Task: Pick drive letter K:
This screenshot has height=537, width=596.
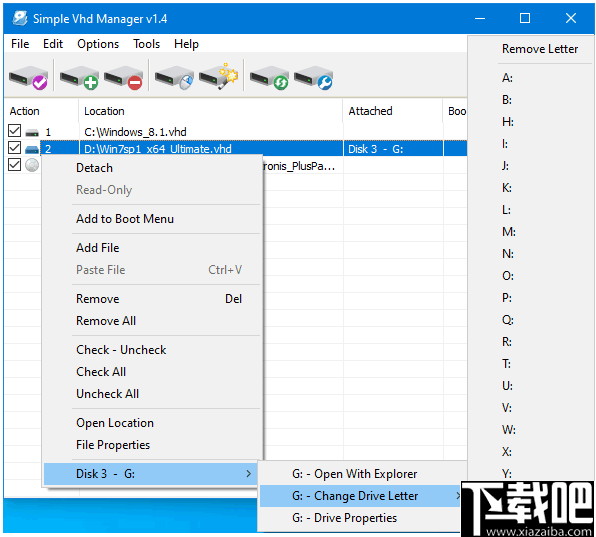Action: tap(532, 188)
